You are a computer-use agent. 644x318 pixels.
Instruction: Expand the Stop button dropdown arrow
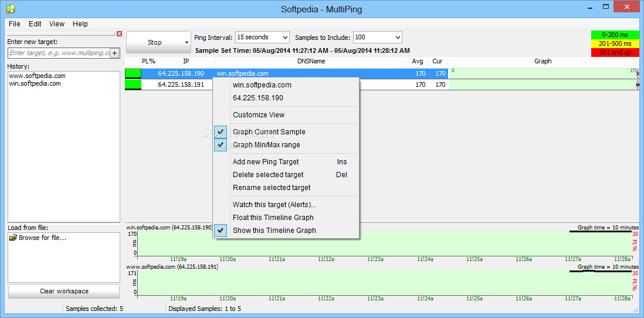point(187,42)
